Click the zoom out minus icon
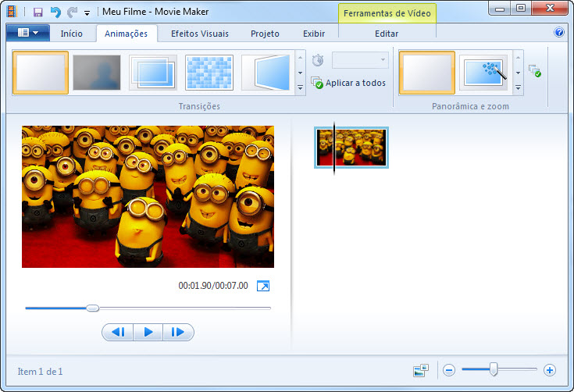 coord(449,370)
